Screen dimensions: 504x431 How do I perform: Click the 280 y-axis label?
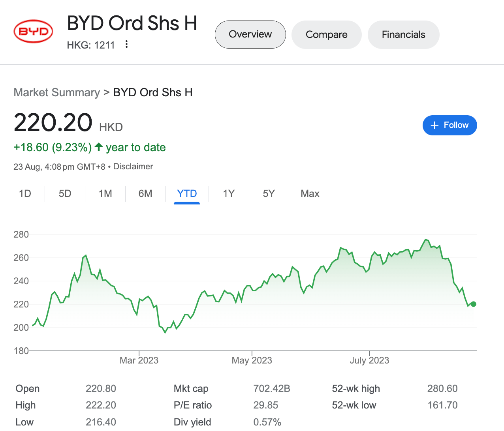click(x=21, y=234)
